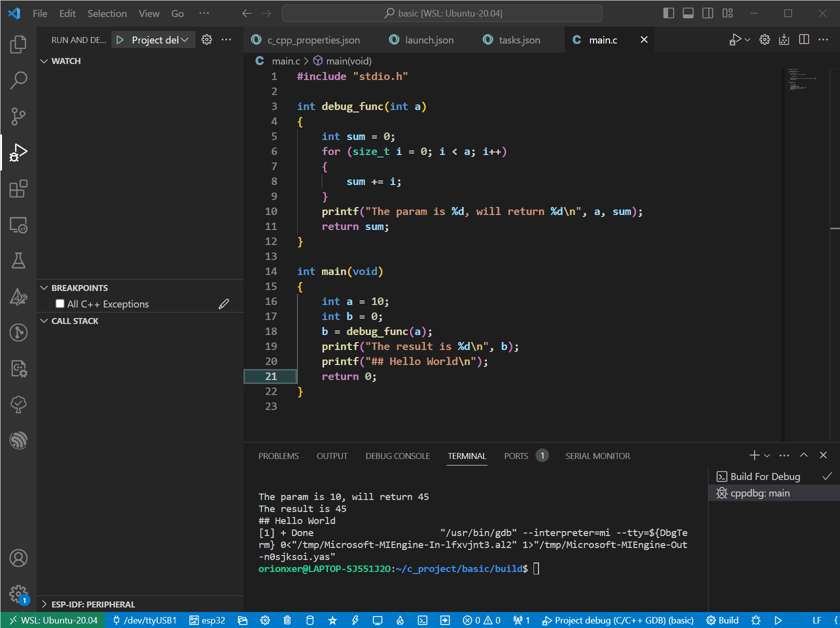Open ESP-IDF terminal icon in status bar
This screenshot has width=840, height=628.
tap(422, 620)
